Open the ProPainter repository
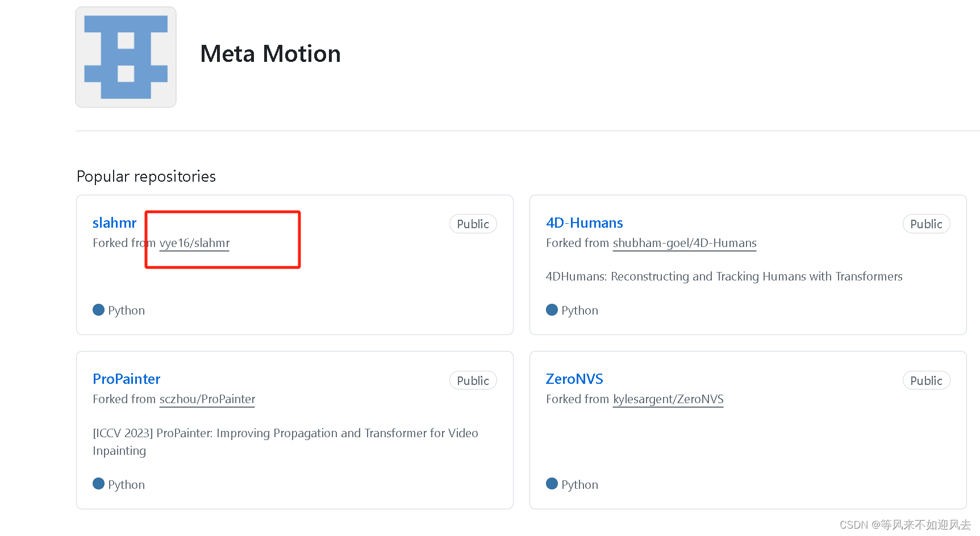 pyautogui.click(x=126, y=379)
